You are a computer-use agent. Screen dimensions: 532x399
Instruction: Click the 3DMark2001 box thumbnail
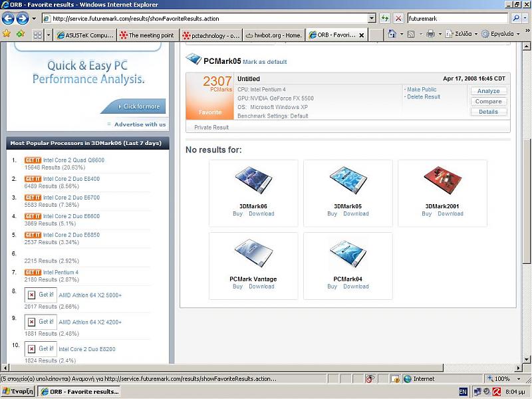442,180
